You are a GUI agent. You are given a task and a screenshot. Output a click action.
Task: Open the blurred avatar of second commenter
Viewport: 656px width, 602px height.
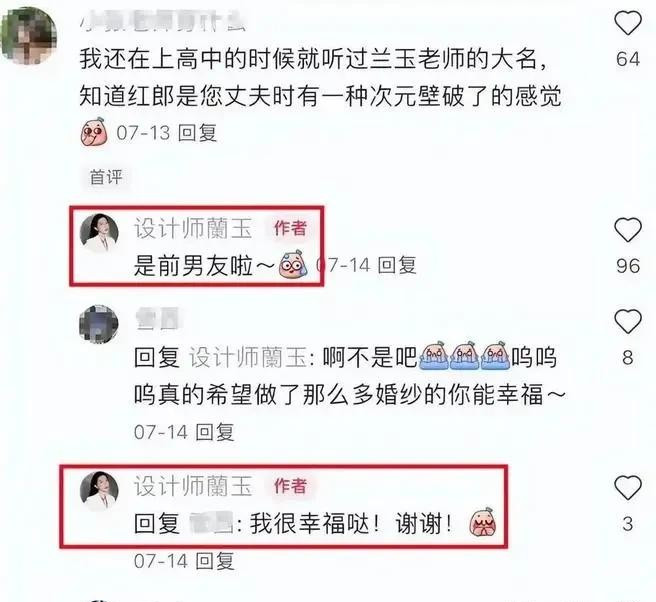[x=99, y=324]
